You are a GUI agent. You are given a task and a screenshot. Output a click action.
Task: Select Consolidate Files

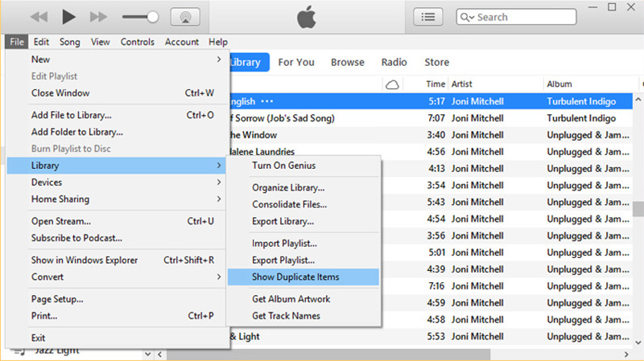pyautogui.click(x=303, y=205)
